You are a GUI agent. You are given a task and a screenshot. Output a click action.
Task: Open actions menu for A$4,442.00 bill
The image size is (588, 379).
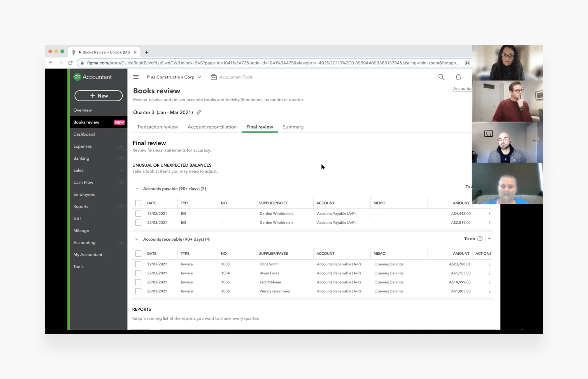[490, 213]
